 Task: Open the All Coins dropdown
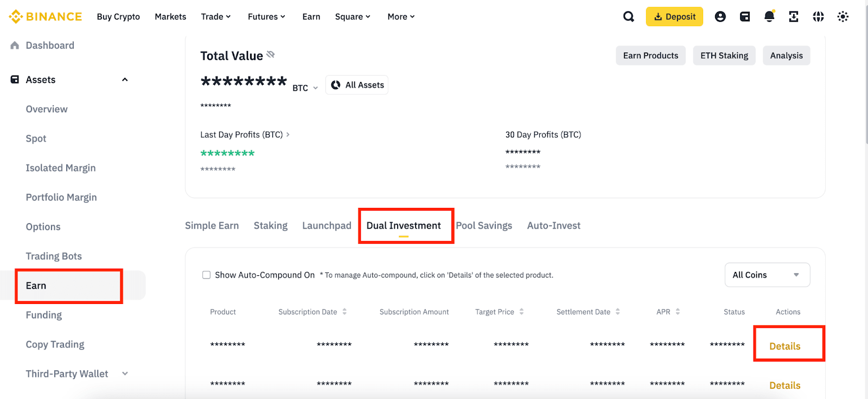coord(767,275)
